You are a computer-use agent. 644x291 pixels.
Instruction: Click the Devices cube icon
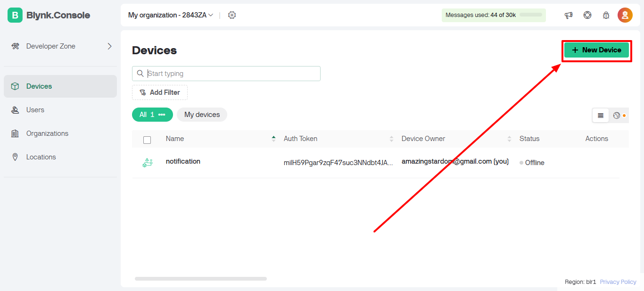[x=15, y=86]
